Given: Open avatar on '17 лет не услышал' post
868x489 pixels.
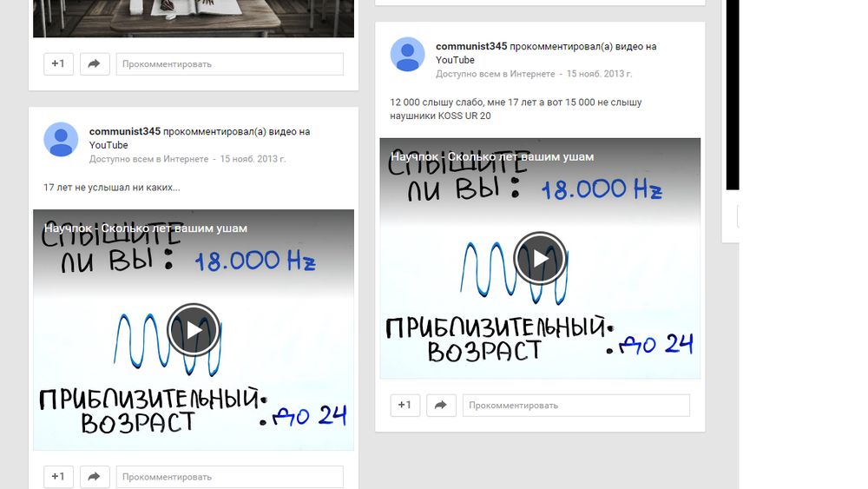Looking at the screenshot, I should (61, 140).
